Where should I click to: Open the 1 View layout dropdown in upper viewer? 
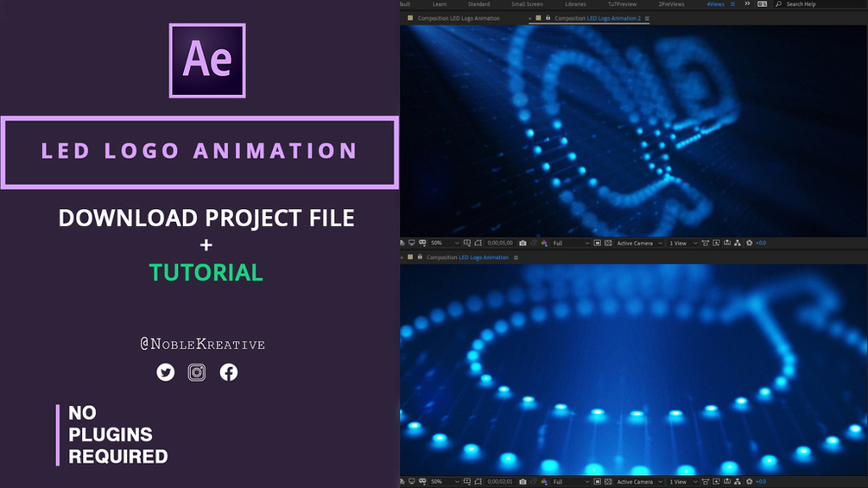point(683,243)
